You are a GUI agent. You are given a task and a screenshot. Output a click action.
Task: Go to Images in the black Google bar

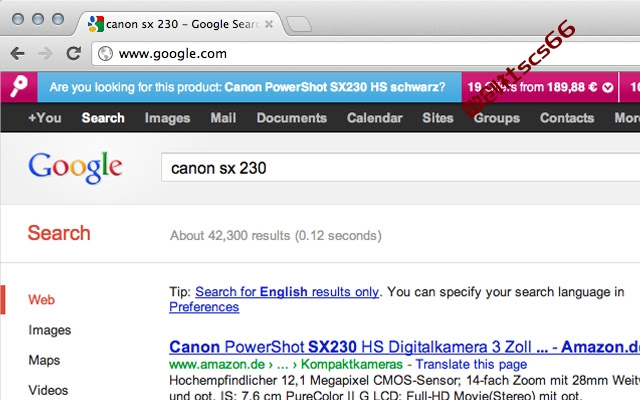click(167, 118)
